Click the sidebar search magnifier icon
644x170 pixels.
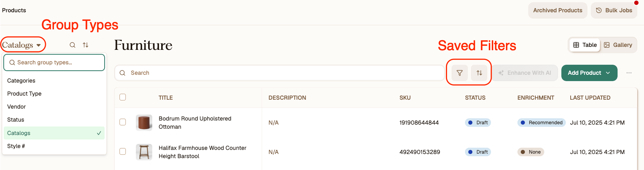73,45
